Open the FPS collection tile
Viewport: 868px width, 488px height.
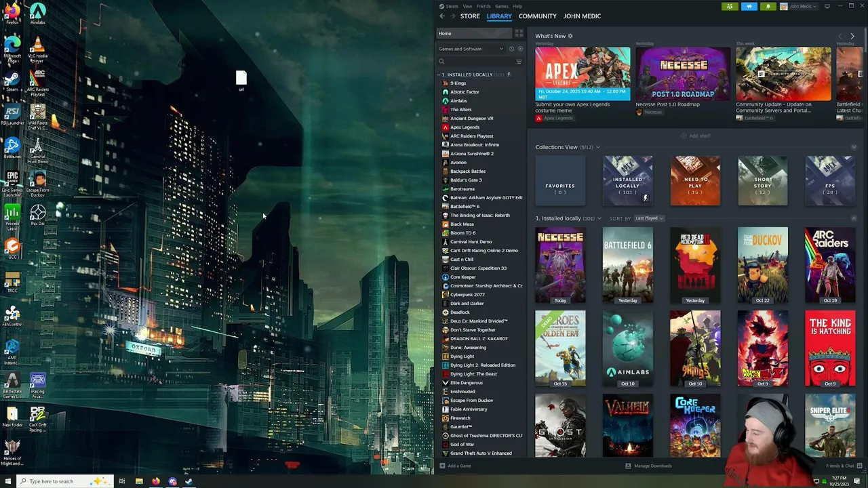(x=830, y=181)
